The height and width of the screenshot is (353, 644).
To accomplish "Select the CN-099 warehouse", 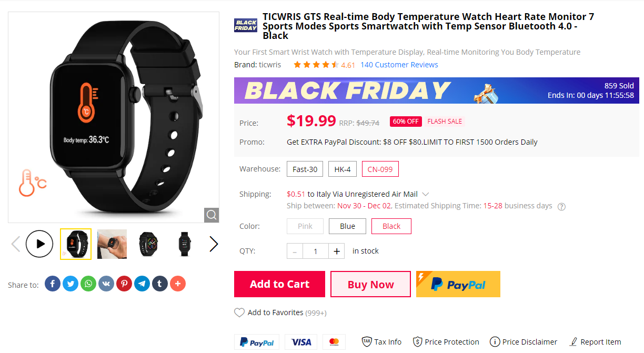I will point(380,169).
